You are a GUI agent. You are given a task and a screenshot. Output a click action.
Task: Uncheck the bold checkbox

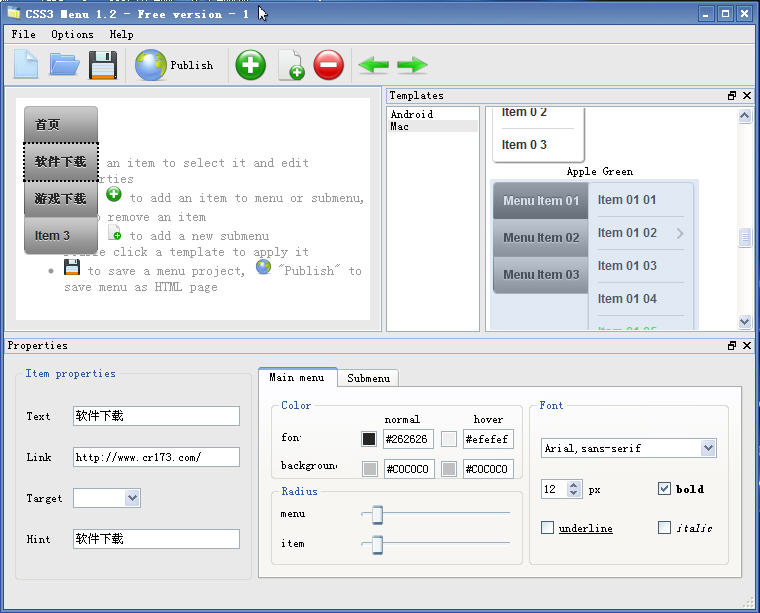(664, 489)
